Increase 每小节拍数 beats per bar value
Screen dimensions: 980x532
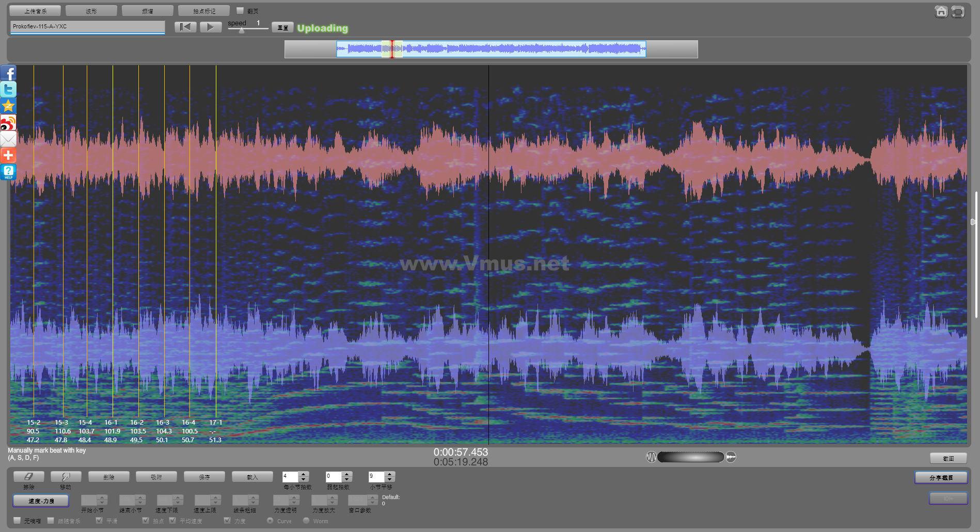[x=304, y=474]
